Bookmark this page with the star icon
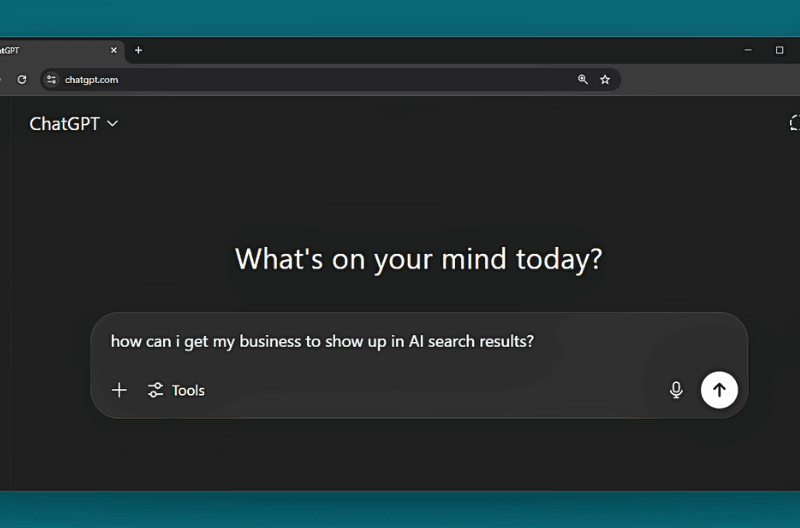 605,80
